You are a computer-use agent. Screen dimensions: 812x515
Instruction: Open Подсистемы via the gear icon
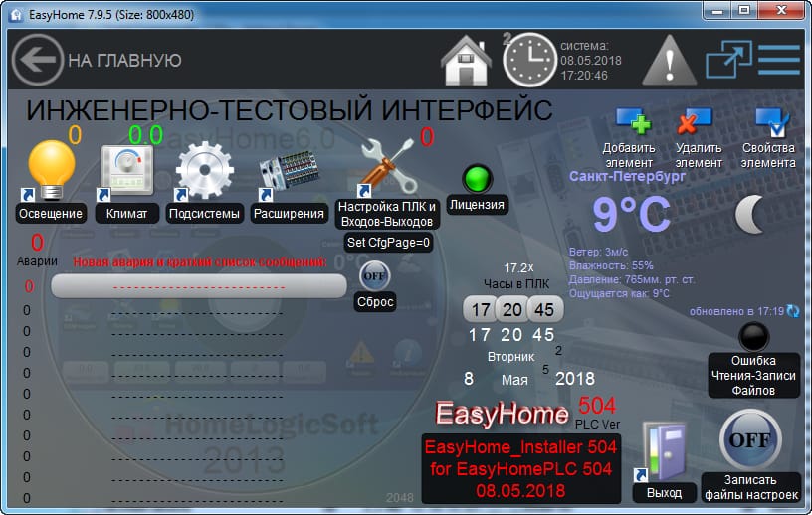coord(205,170)
